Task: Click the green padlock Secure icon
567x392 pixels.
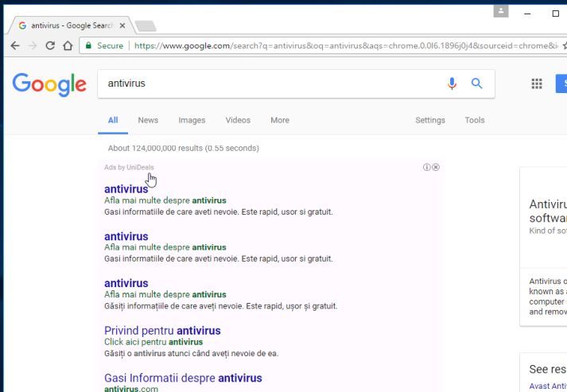Action: pyautogui.click(x=88, y=45)
